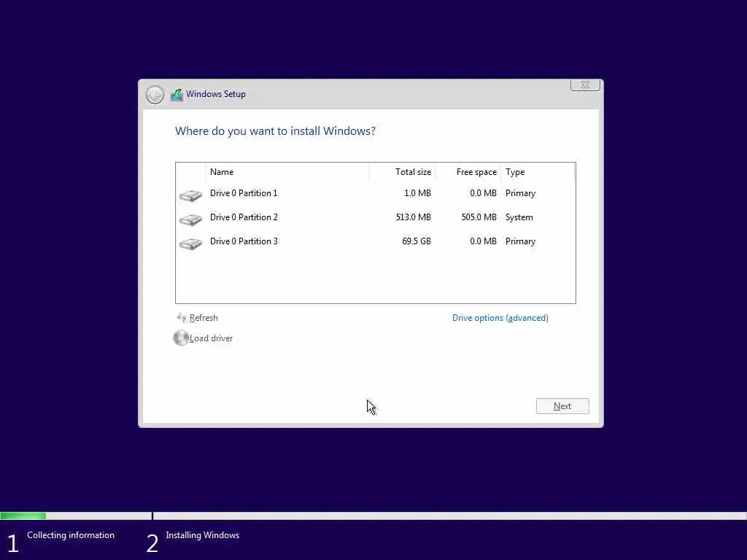Select the drive icon for Partition 1
Image resolution: width=747 pixels, height=560 pixels.
(x=190, y=195)
